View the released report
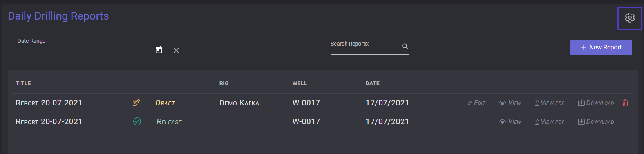644x154 pixels. pyautogui.click(x=510, y=122)
